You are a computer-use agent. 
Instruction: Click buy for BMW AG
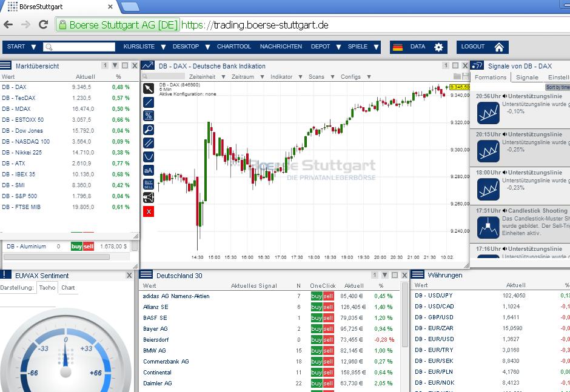(316, 350)
